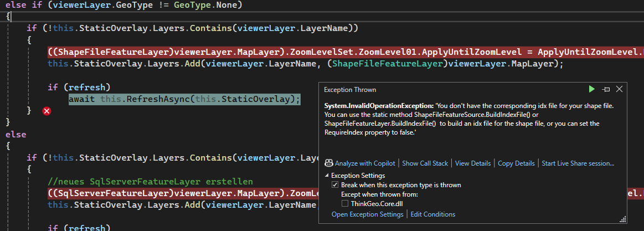Open View Details of the exception

click(473, 163)
